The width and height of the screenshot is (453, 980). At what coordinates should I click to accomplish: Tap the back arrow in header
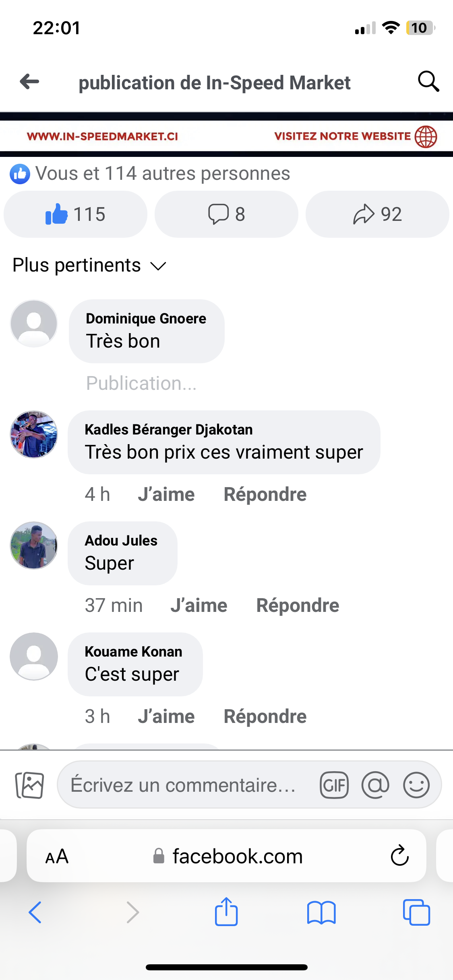pos(30,82)
